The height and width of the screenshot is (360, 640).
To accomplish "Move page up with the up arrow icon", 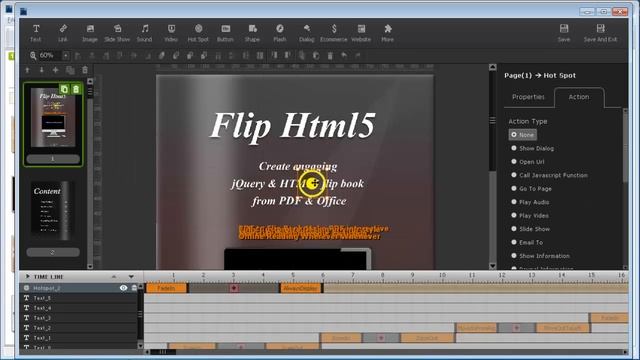I will pos(27,70).
